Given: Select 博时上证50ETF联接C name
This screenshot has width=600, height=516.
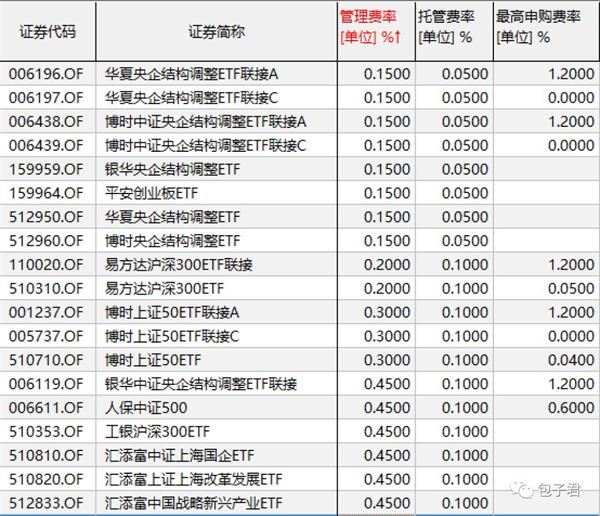Looking at the screenshot, I should coord(172,336).
